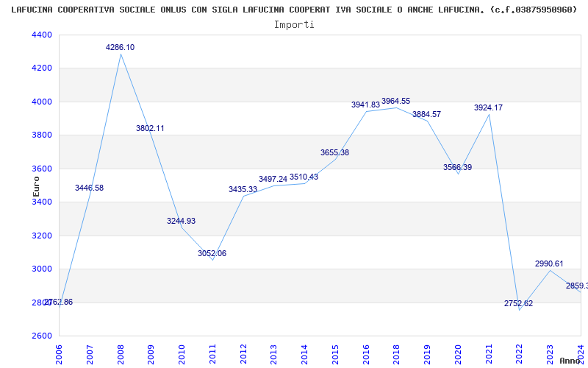This screenshot has height=368, width=588.
Task: Click the 4400 value on Euro axis
Action: coord(43,35)
